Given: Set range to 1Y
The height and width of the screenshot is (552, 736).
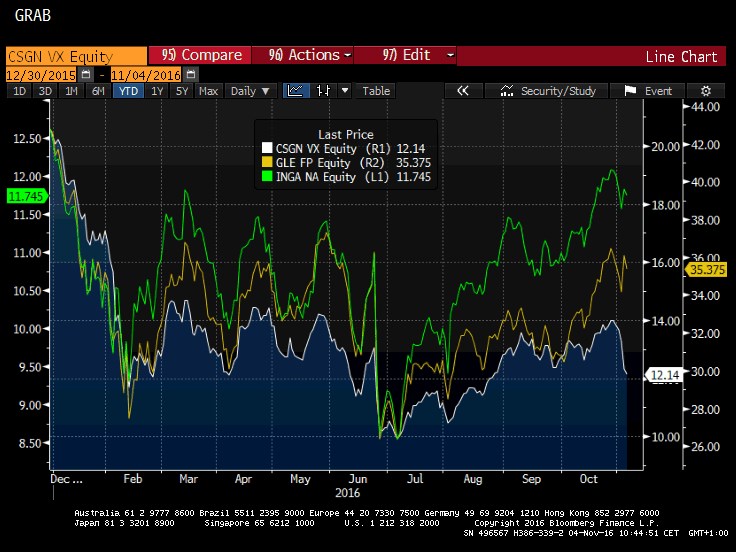Looking at the screenshot, I should click(x=157, y=91).
